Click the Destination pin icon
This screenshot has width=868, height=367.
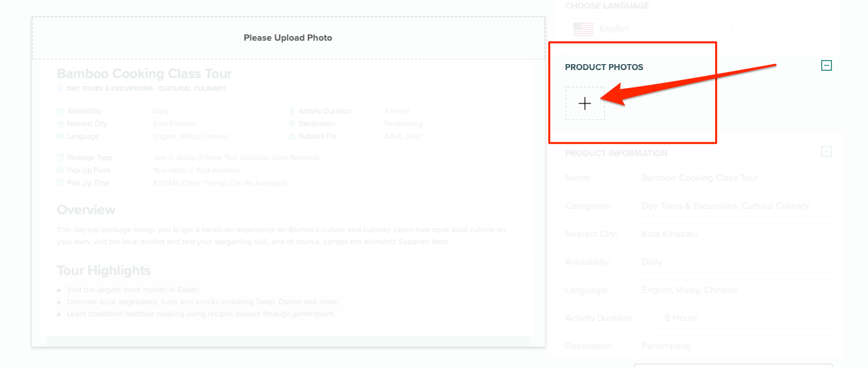(x=292, y=124)
